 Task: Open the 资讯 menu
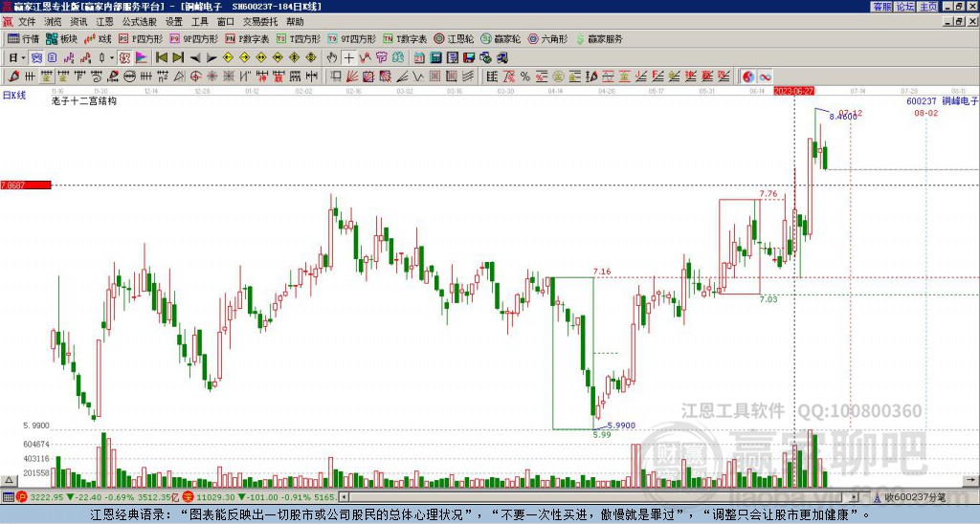pyautogui.click(x=78, y=22)
